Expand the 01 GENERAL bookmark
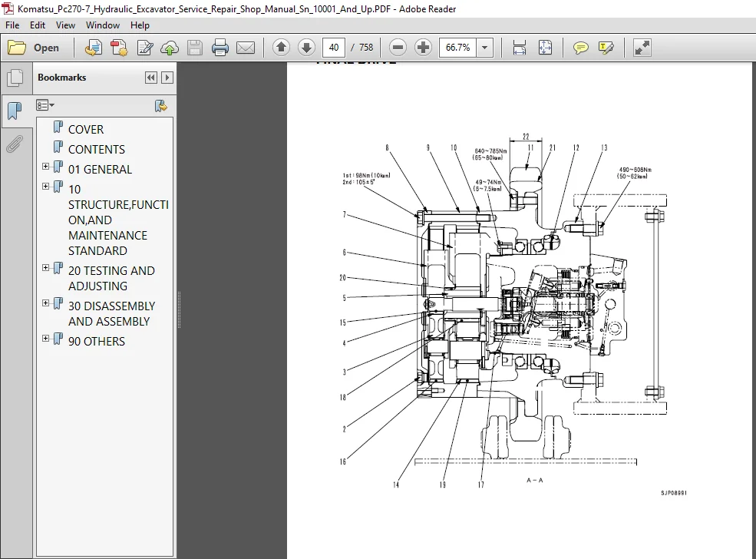Image resolution: width=756 pixels, height=559 pixels. (x=46, y=167)
